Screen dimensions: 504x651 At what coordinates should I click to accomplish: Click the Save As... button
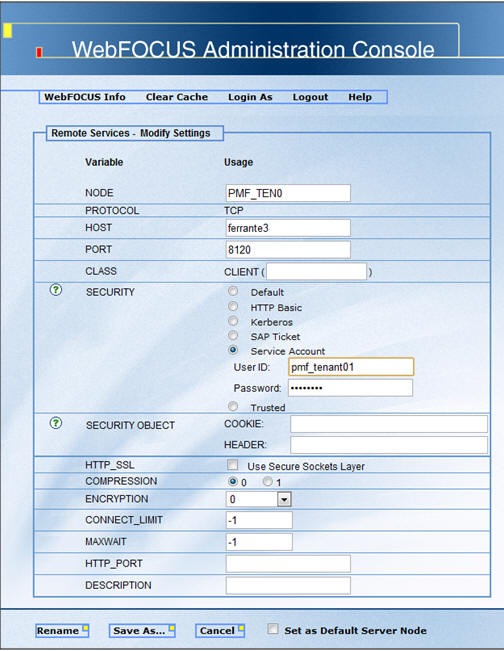click(142, 631)
